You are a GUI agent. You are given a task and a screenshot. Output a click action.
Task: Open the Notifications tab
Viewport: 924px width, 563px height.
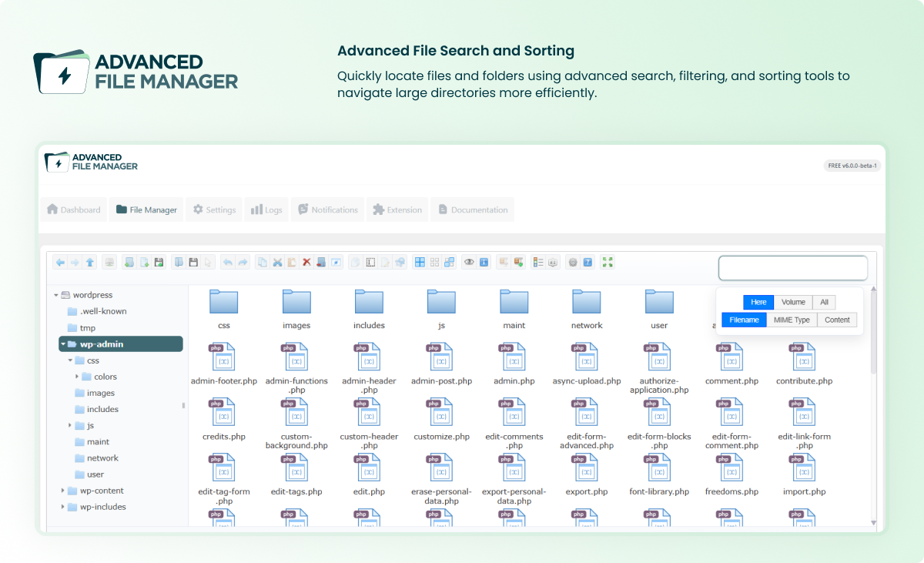[x=328, y=209]
